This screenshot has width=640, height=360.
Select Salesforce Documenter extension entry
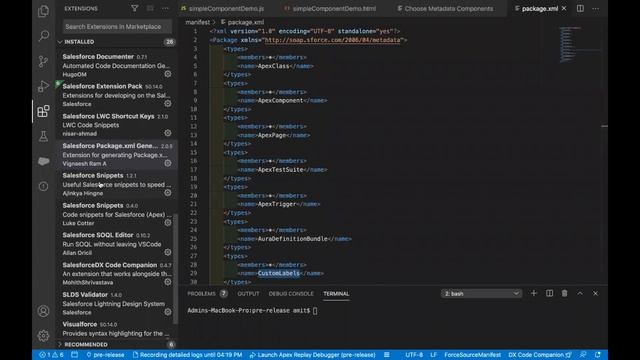click(x=116, y=65)
